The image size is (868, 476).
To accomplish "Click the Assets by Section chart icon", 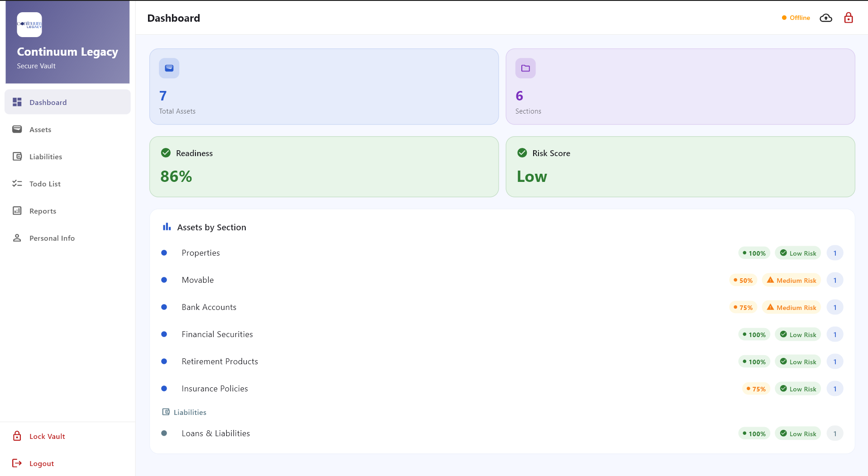I will point(167,227).
